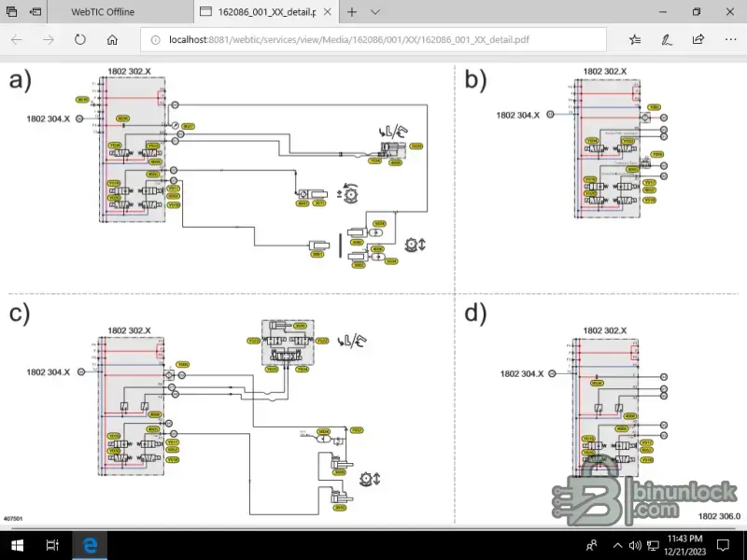
Task: Refresh the current PDF page
Action: click(80, 39)
